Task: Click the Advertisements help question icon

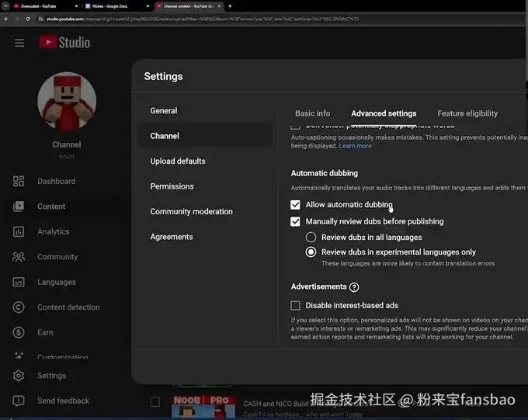Action: click(x=354, y=287)
